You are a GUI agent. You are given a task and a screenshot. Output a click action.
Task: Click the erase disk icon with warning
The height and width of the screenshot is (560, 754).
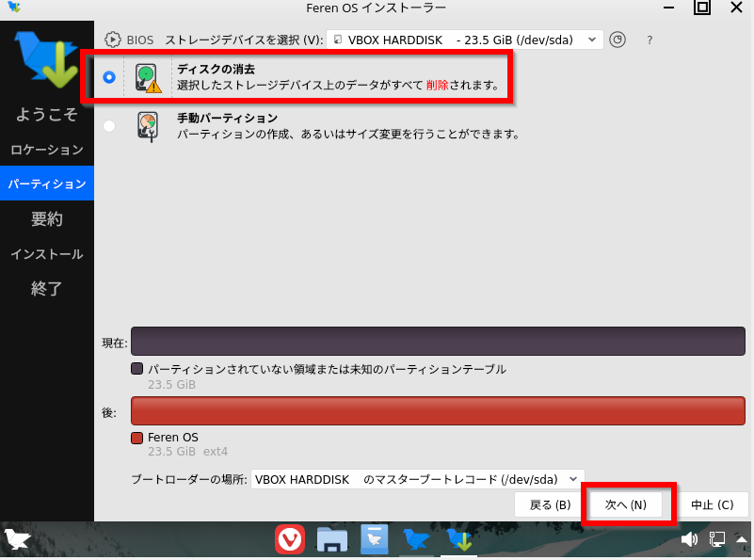click(x=148, y=77)
